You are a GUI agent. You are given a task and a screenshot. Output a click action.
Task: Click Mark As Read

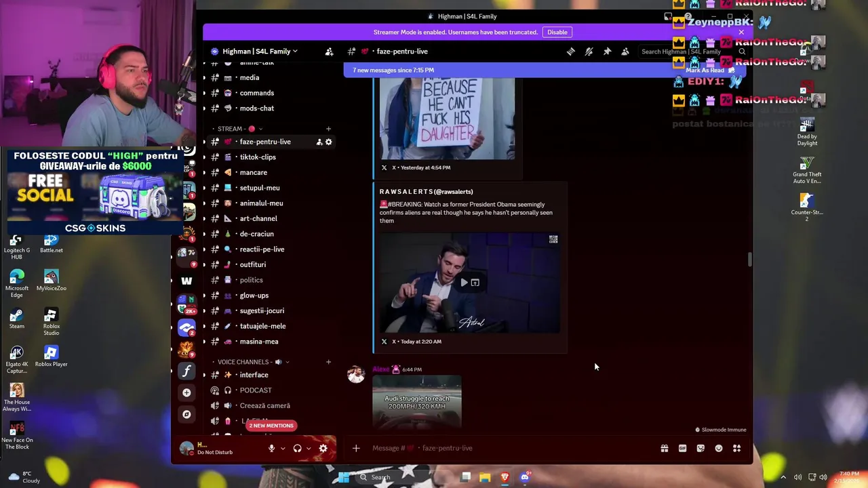pyautogui.click(x=710, y=70)
